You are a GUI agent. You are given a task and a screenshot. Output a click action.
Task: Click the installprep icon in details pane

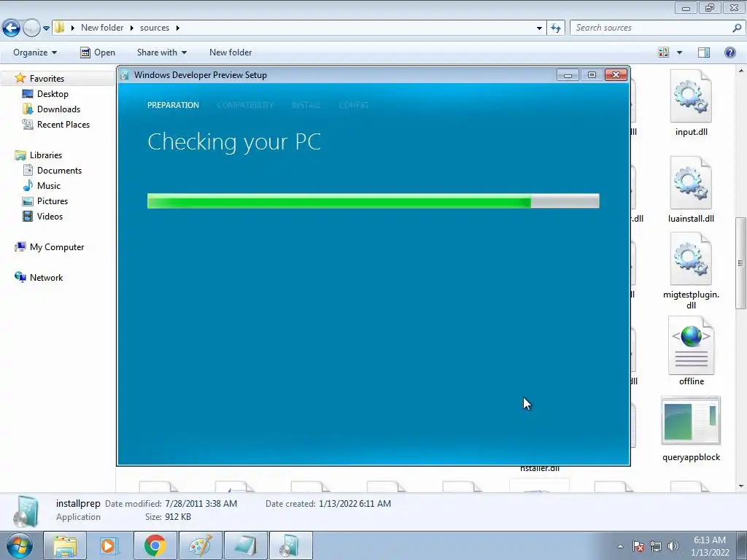pos(26,511)
